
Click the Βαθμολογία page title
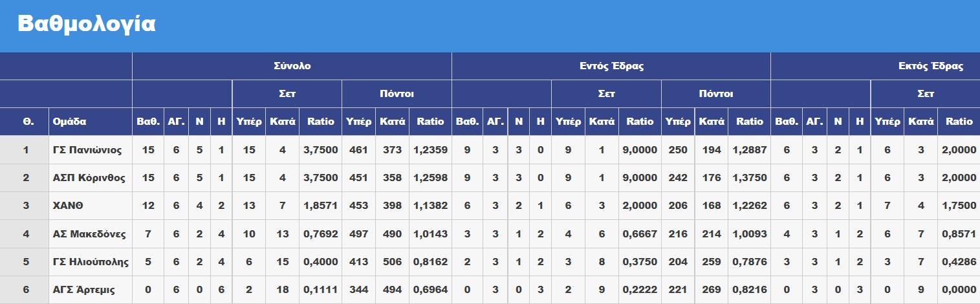coord(86,24)
